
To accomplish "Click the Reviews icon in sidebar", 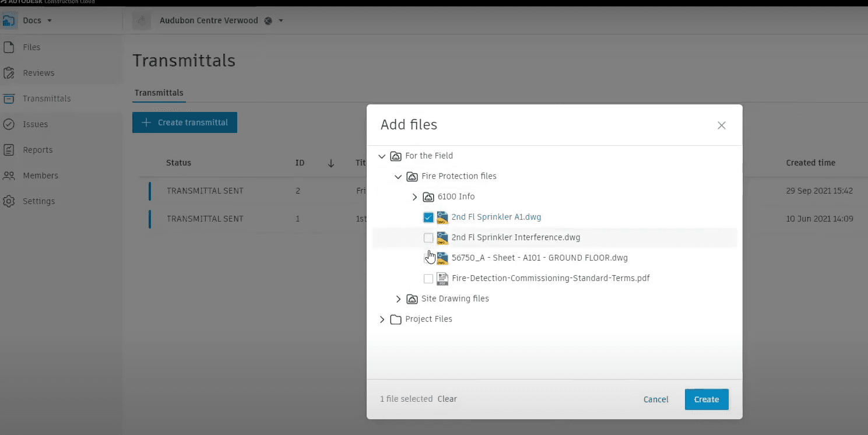I will [9, 73].
